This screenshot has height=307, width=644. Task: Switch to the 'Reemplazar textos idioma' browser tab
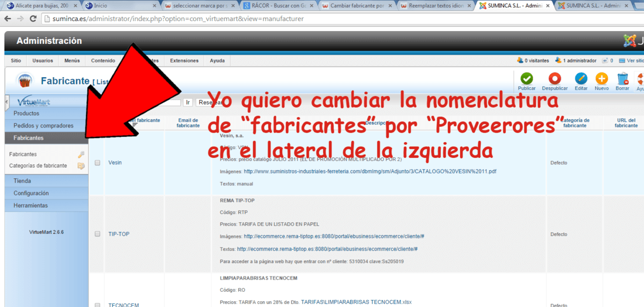[x=436, y=6]
